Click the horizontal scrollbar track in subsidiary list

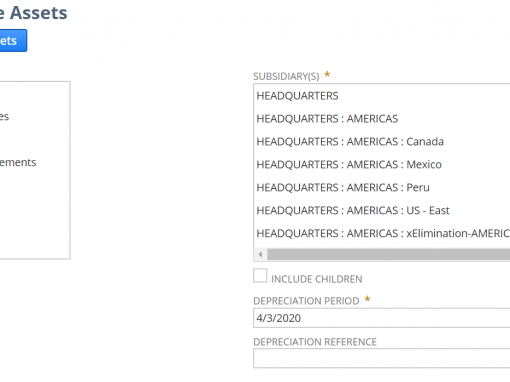pyautogui.click(x=388, y=255)
